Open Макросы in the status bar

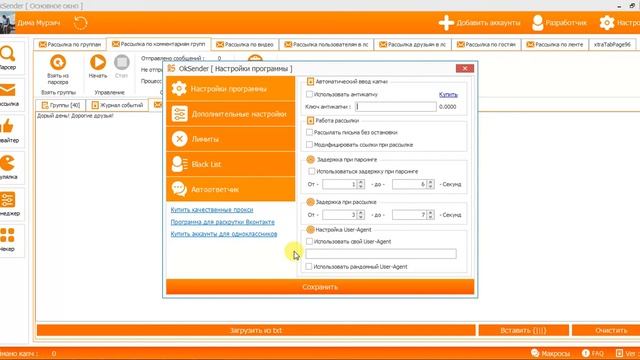(550, 353)
